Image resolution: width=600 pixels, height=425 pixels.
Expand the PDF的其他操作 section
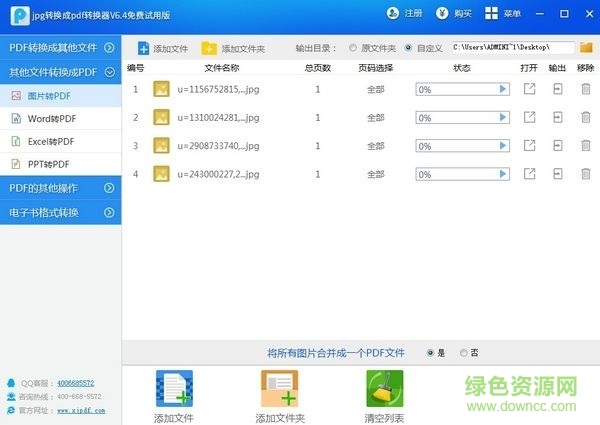click(60, 188)
